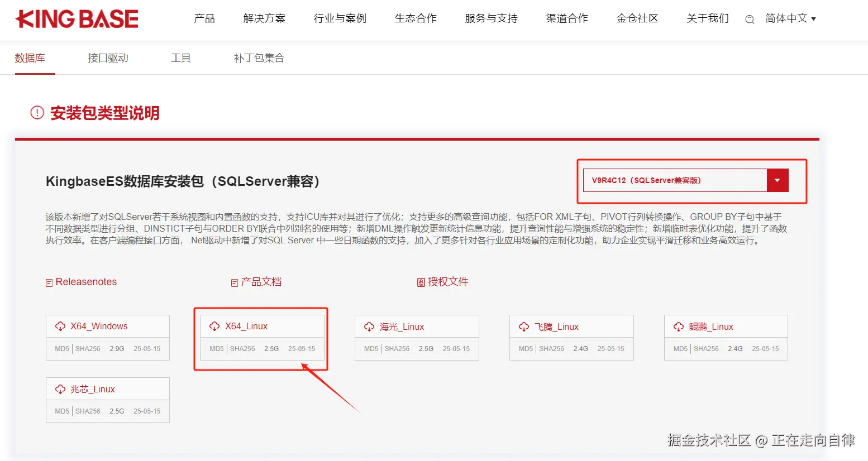Click cloud download icon for 鲲鹏_Linux
Screen dimensions: 868x461
(x=679, y=327)
